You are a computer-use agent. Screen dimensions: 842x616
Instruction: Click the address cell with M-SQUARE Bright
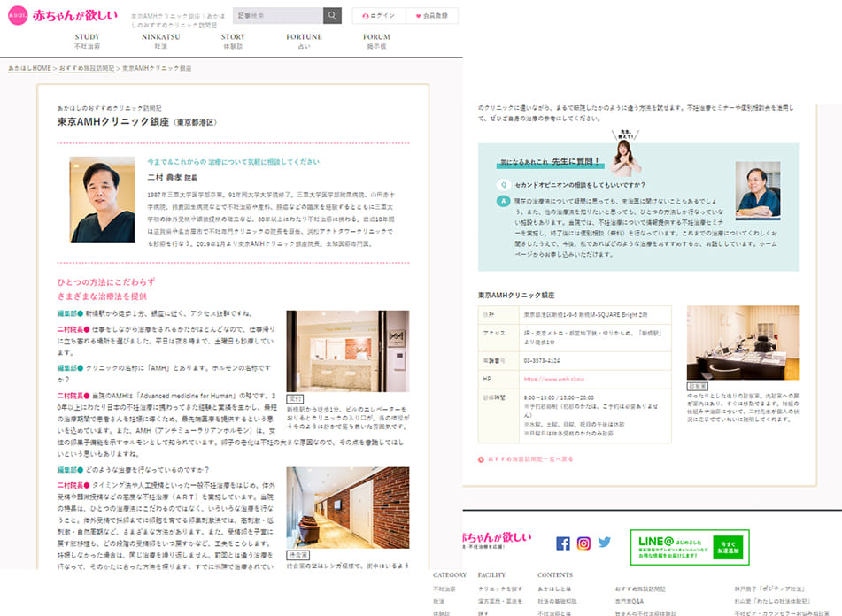click(x=595, y=314)
